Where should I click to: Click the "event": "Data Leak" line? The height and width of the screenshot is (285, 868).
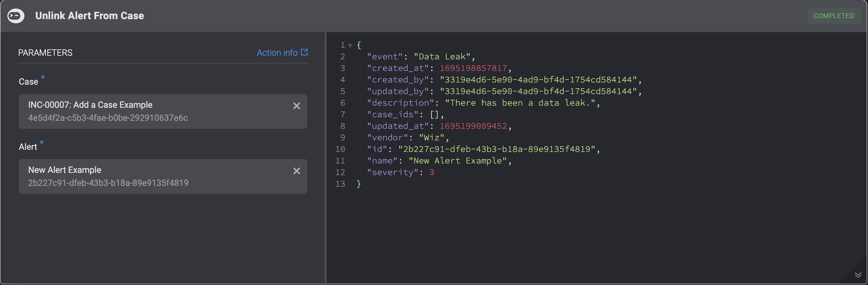point(421,57)
